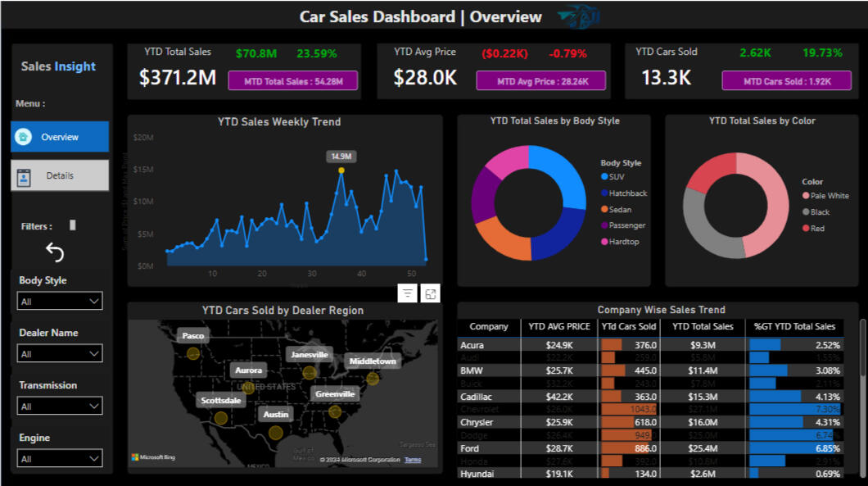Screen dimensions: 868x486
Task: Switch to the Overview page
Action: 60,137
